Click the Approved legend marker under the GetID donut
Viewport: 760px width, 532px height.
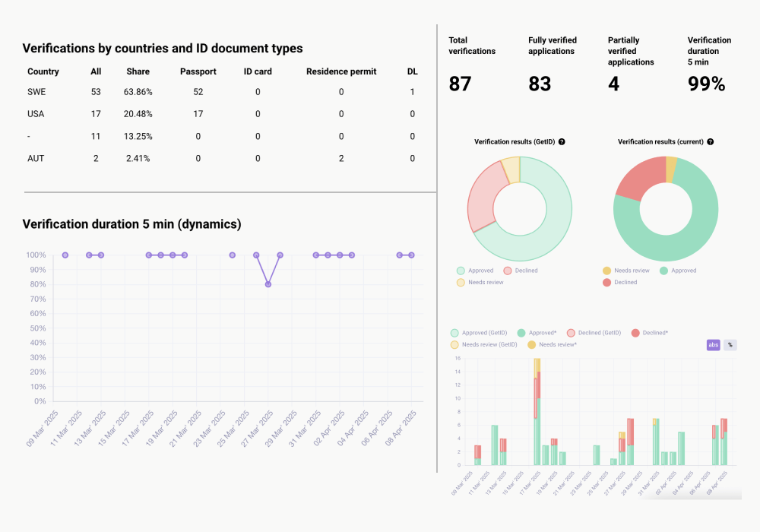(459, 271)
